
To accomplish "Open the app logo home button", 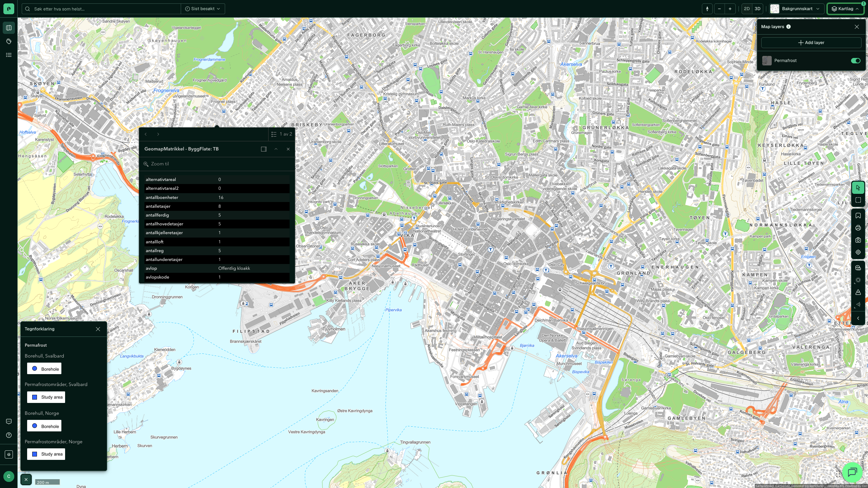I will pyautogui.click(x=9, y=9).
